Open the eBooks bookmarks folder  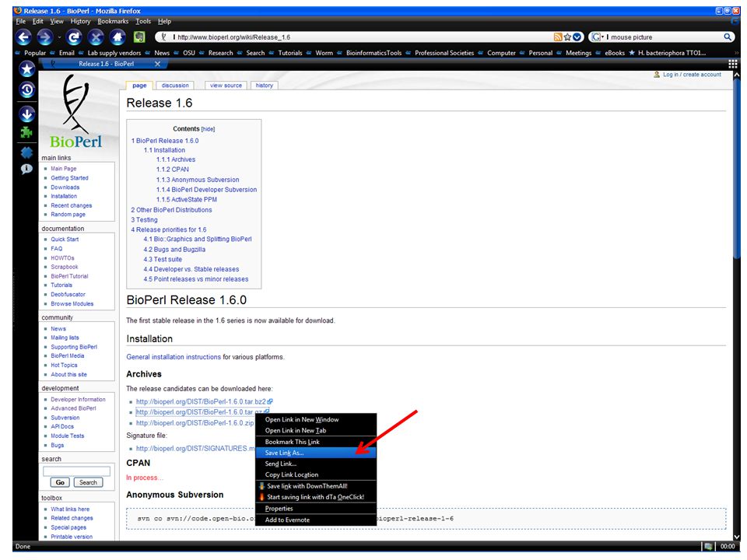610,53
